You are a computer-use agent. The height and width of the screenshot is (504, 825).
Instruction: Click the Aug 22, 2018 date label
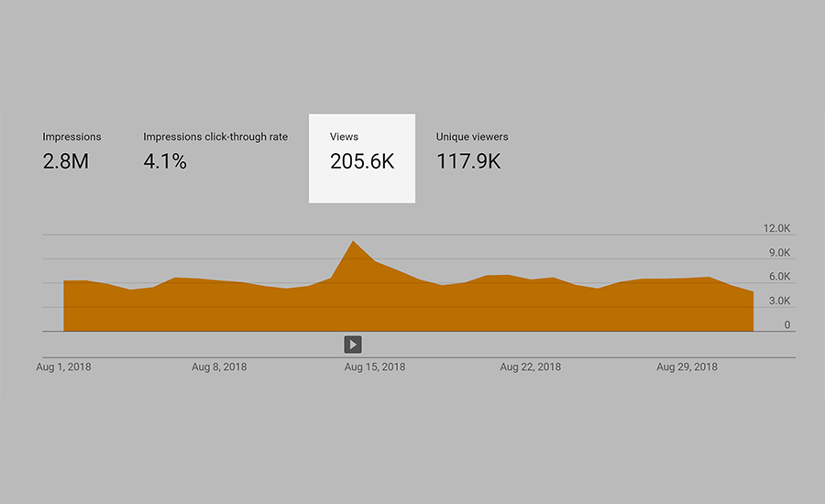530,367
